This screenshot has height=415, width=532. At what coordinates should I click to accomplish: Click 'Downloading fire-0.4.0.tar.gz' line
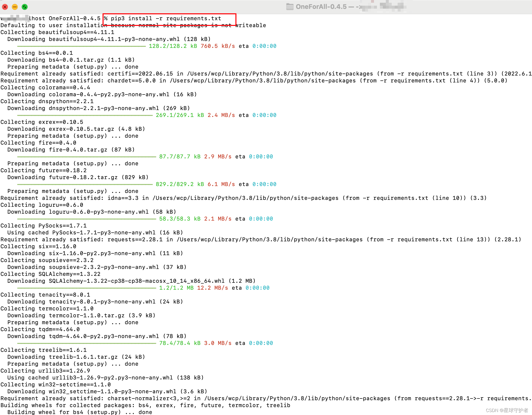(71, 150)
